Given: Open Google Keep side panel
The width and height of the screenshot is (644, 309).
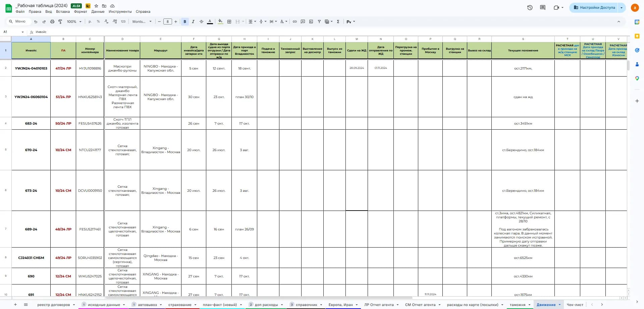Looking at the screenshot, I should point(637,36).
